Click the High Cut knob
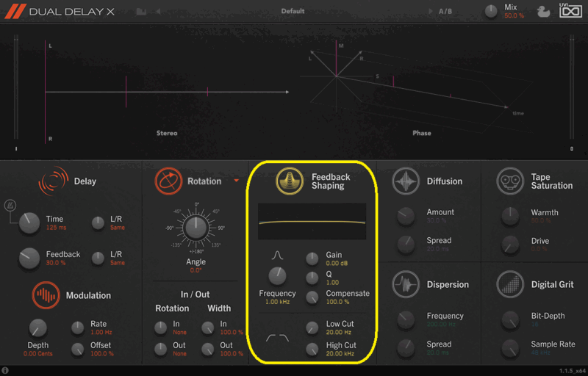Viewport: 588px width, 376px height. click(x=312, y=349)
